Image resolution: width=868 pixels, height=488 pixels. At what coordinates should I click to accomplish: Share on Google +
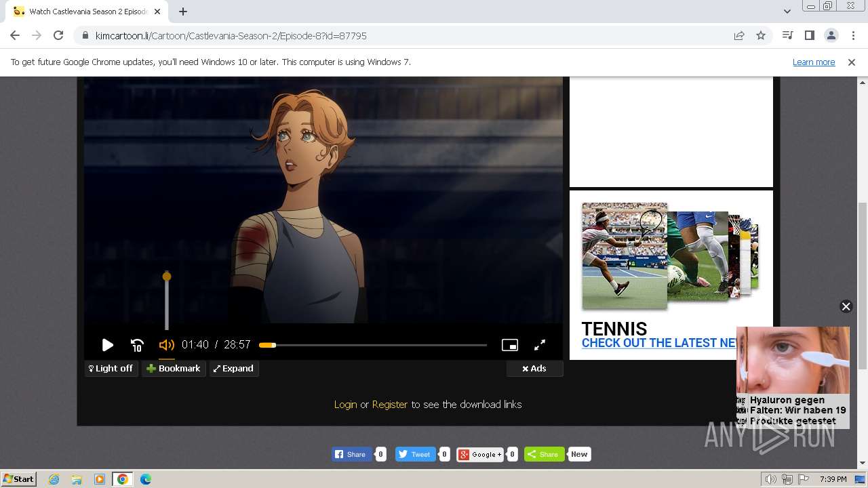point(480,454)
